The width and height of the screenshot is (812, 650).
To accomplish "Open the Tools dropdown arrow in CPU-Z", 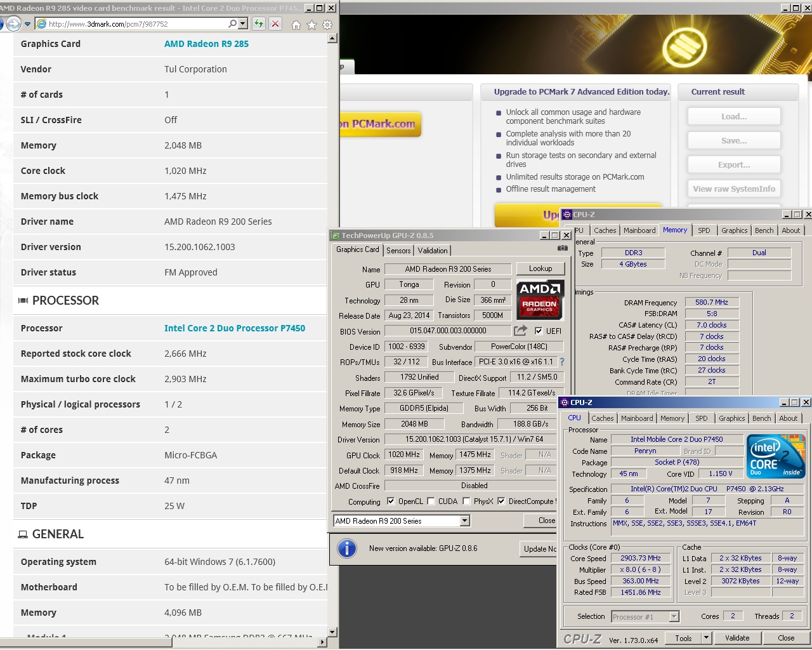I will click(706, 638).
